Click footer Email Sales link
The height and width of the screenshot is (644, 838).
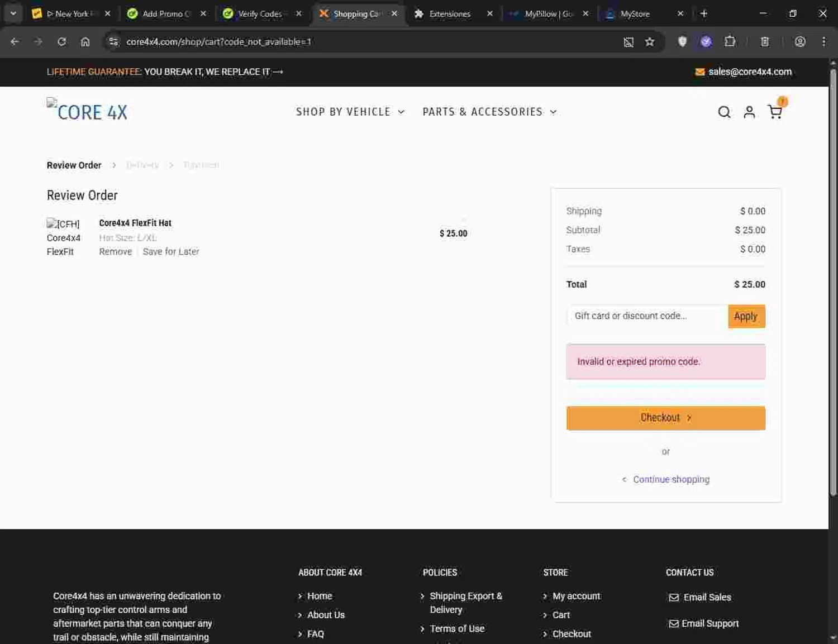(x=707, y=597)
